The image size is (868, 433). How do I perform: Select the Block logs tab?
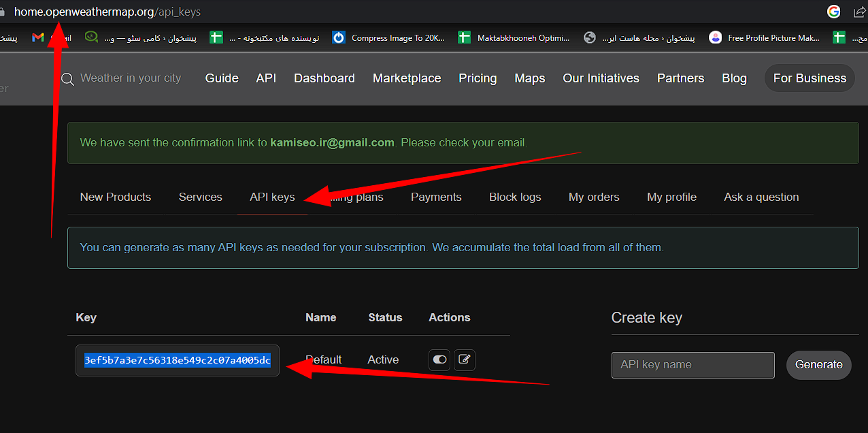(515, 197)
